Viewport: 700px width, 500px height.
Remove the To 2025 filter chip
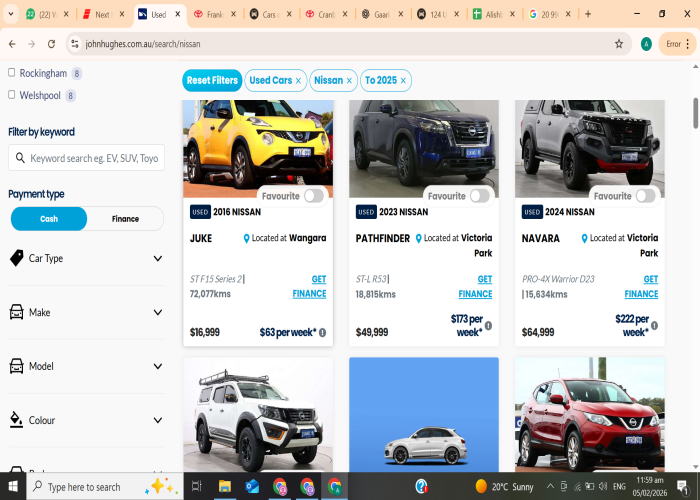[403, 81]
